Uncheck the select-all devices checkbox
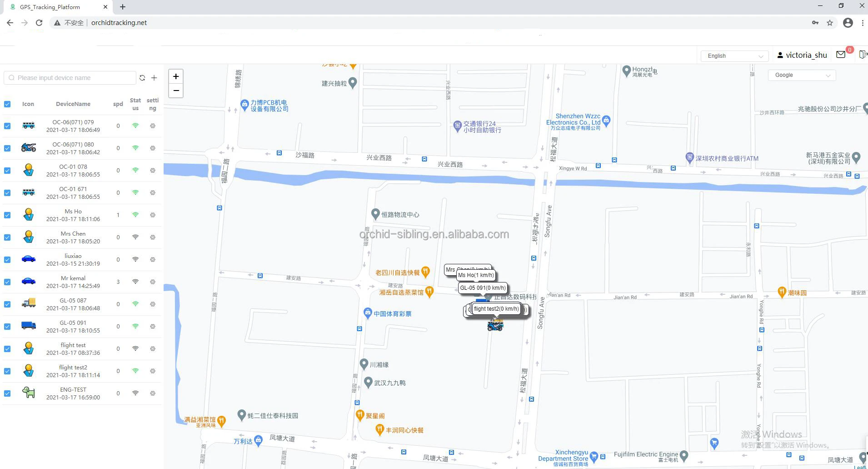This screenshot has height=469, width=868. (x=7, y=104)
